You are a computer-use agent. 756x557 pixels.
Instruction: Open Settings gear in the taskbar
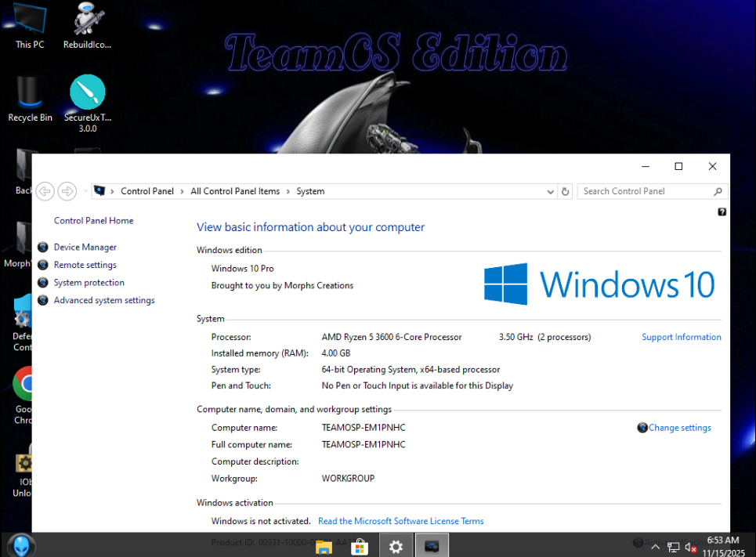(396, 546)
